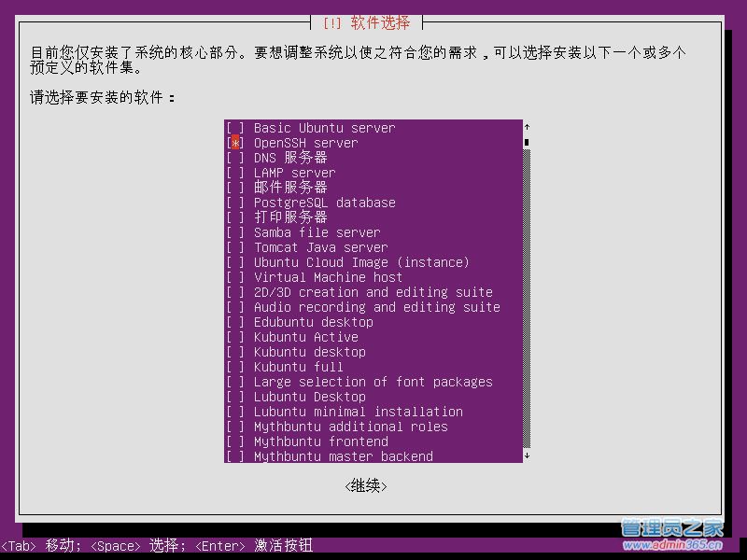Tick the 邮件服务器 checkbox
The image size is (747, 560).
(235, 188)
